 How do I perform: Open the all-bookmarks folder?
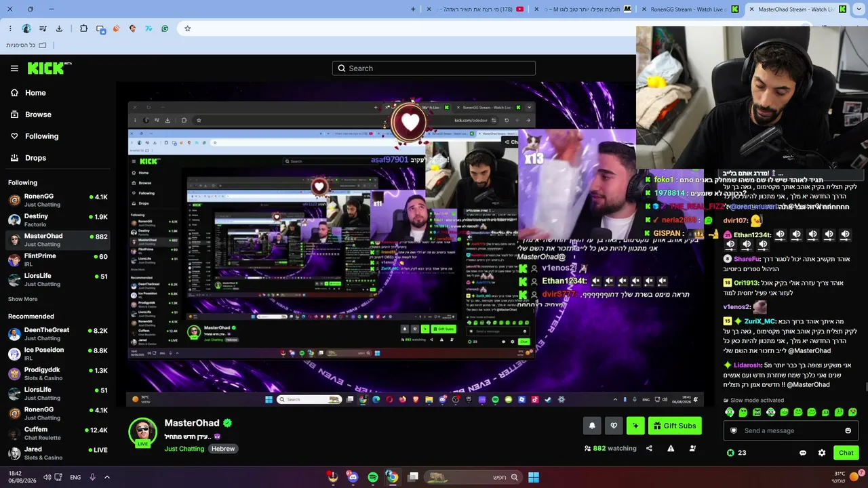pos(26,45)
